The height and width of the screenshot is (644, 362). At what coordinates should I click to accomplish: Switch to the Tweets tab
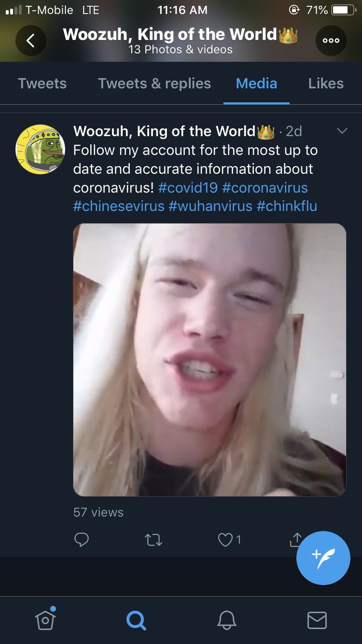(42, 84)
